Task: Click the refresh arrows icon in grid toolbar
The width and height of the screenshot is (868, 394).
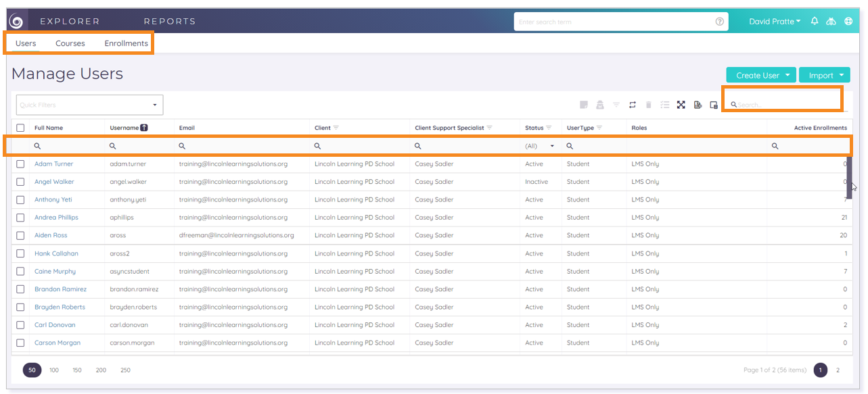Action: point(633,105)
